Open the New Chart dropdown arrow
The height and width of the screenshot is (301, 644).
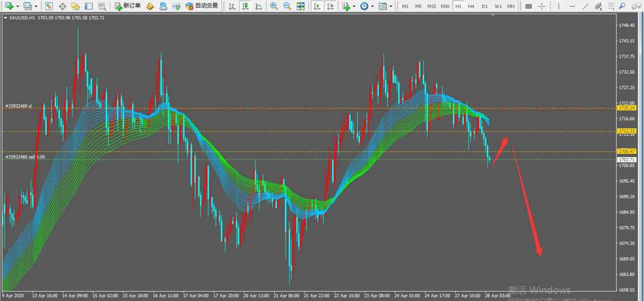(x=17, y=7)
